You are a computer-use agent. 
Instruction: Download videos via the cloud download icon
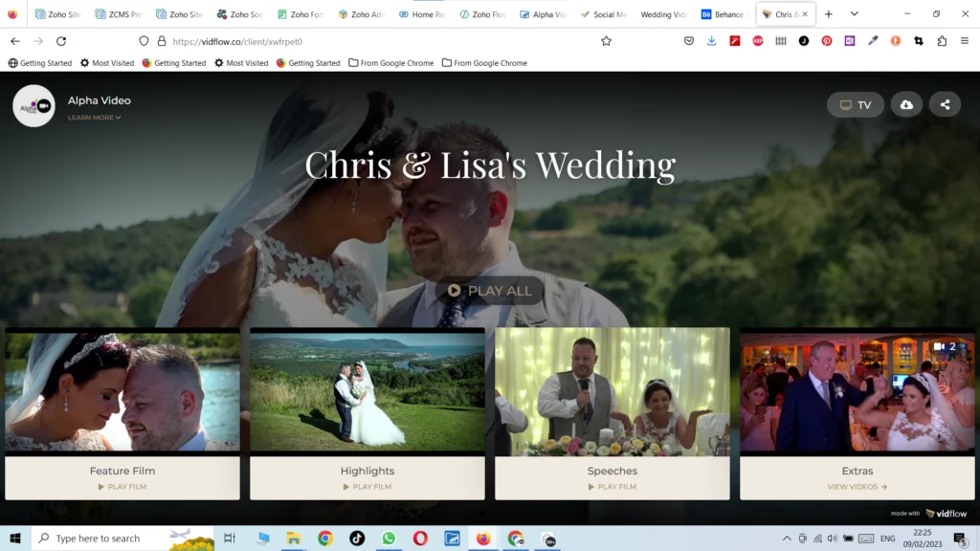[905, 104]
